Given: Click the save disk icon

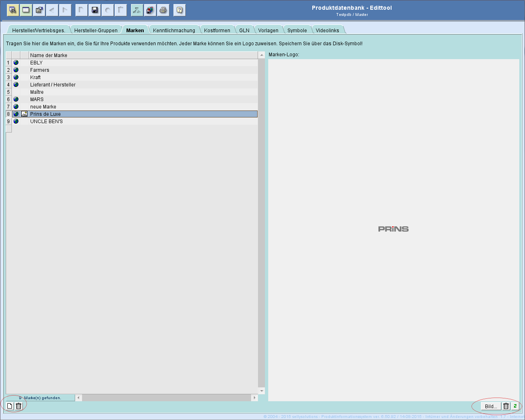Looking at the screenshot, I should (95, 10).
